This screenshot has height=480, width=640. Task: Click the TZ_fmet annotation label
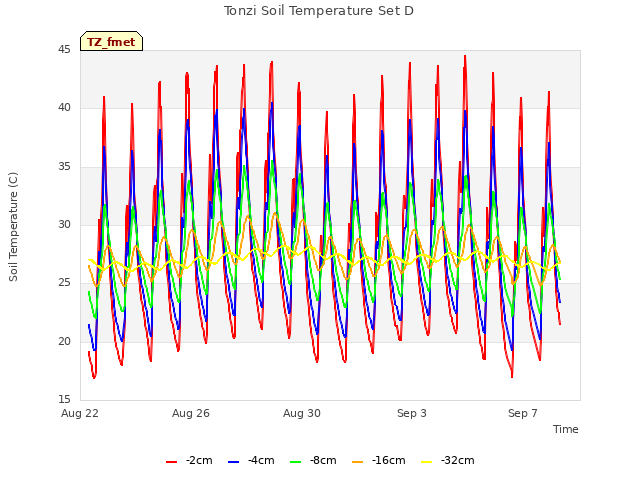tap(111, 42)
